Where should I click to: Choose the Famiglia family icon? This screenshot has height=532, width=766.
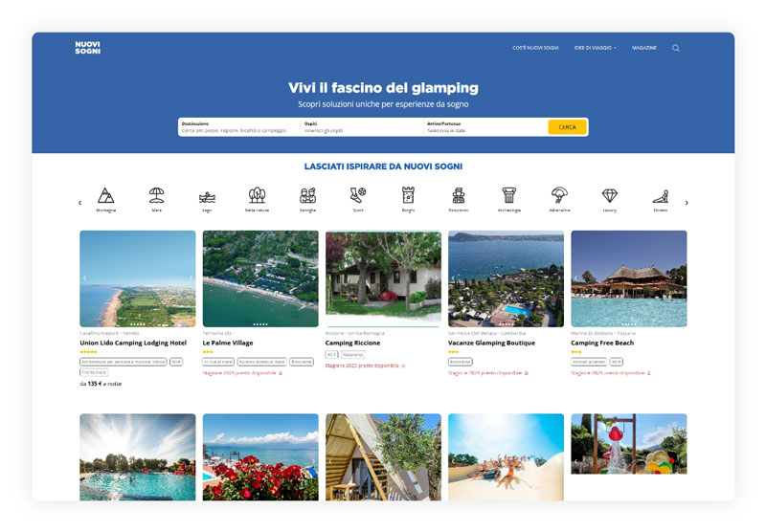[x=307, y=195]
